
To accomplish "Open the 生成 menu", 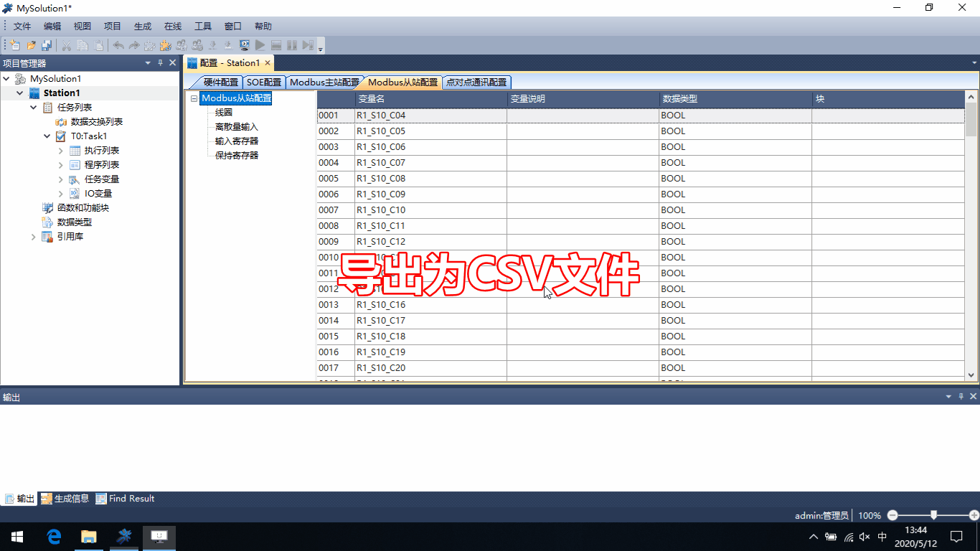I will pos(143,26).
